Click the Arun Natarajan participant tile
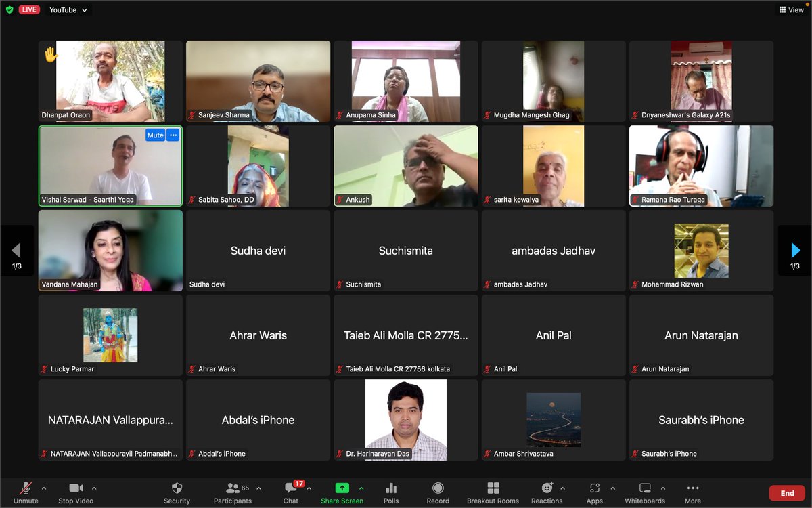This screenshot has width=812, height=508. point(702,335)
